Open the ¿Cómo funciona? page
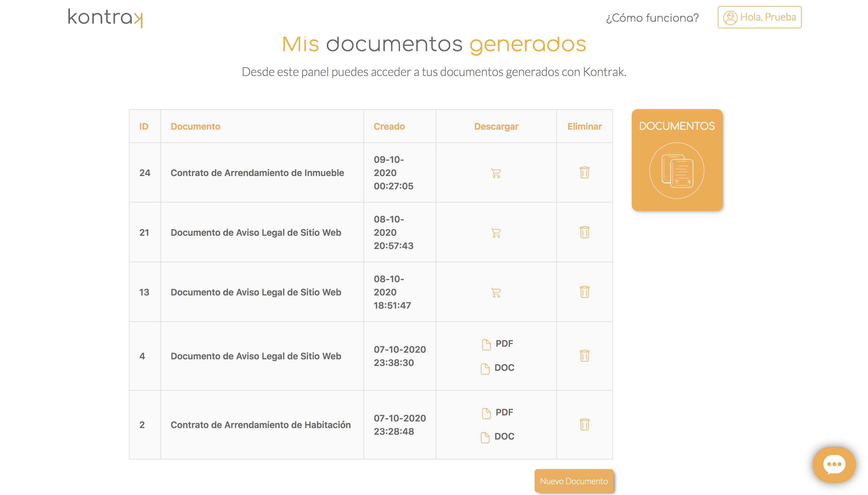 click(x=652, y=18)
